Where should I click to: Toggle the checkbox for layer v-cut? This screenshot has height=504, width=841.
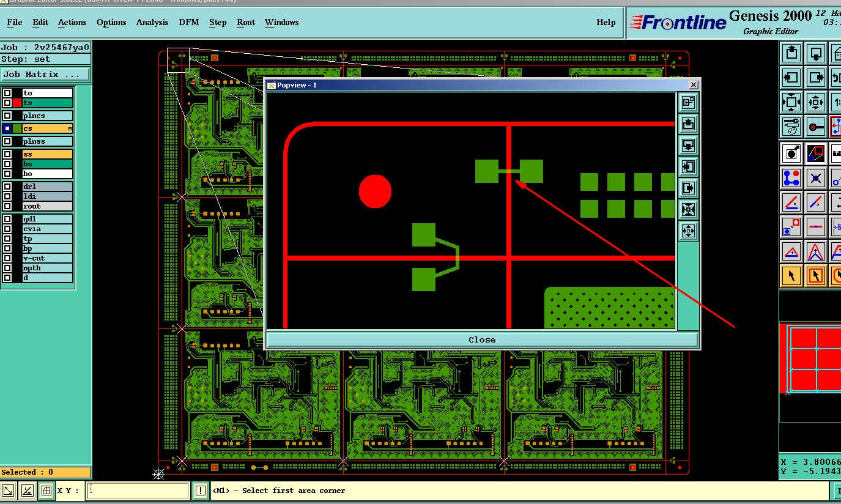pos(7,258)
